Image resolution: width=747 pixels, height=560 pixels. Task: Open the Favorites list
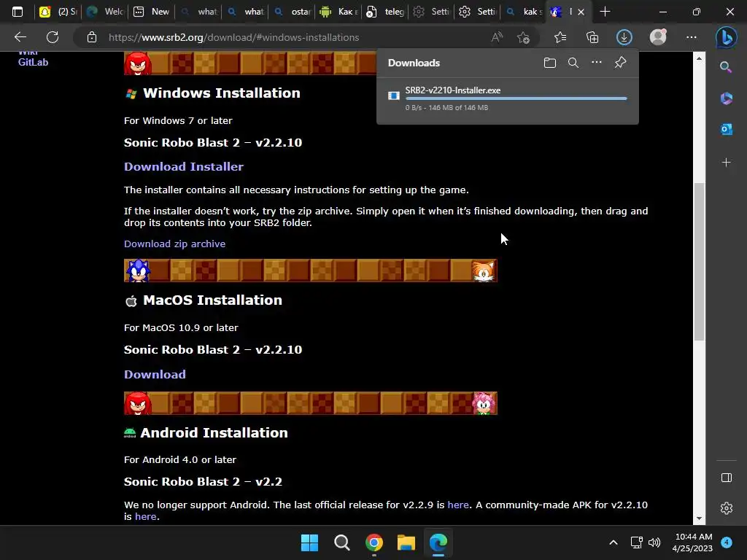(x=560, y=37)
